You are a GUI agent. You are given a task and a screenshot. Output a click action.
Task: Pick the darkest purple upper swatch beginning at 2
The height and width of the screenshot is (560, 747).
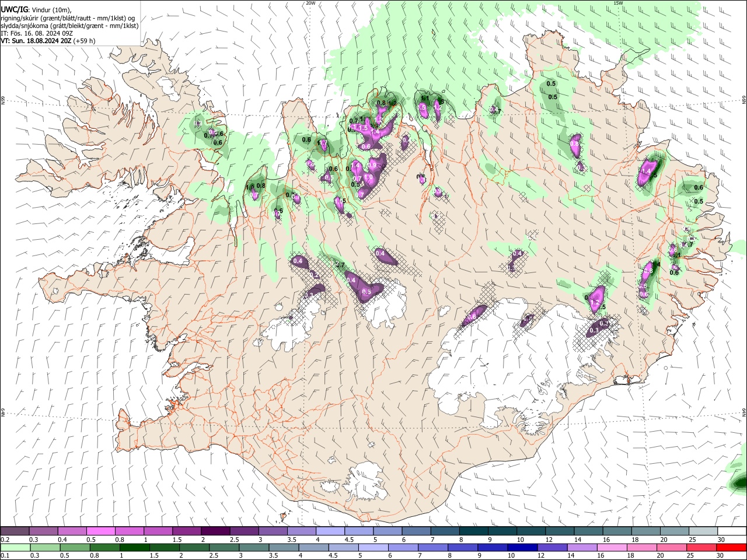pos(215,531)
